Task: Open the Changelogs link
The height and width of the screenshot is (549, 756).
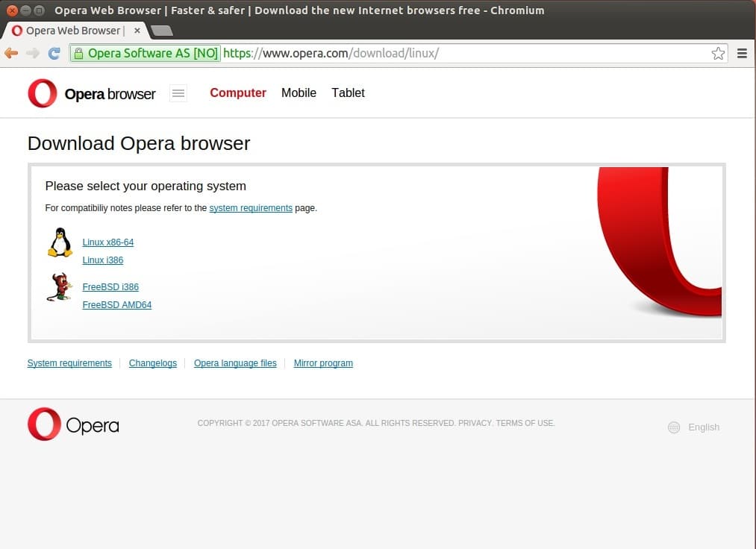Action: [x=153, y=363]
